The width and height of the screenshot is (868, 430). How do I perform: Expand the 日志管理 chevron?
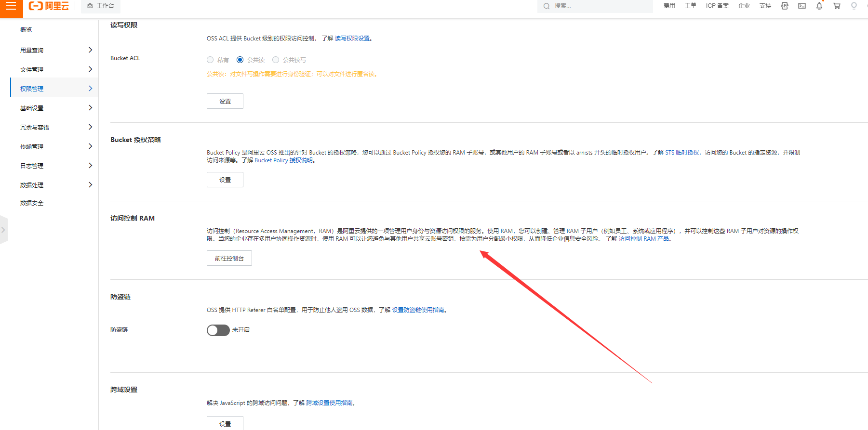(x=90, y=166)
